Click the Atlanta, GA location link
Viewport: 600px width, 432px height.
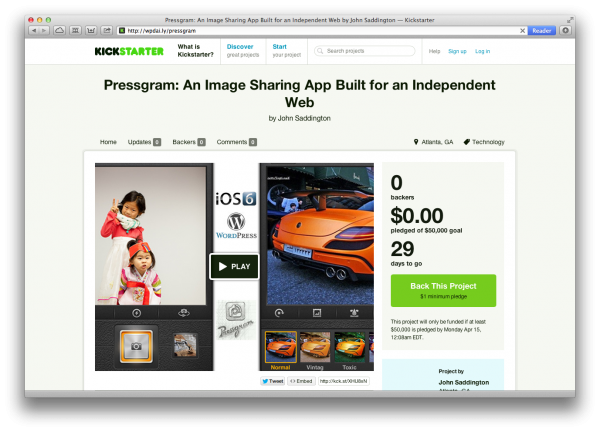(x=434, y=142)
